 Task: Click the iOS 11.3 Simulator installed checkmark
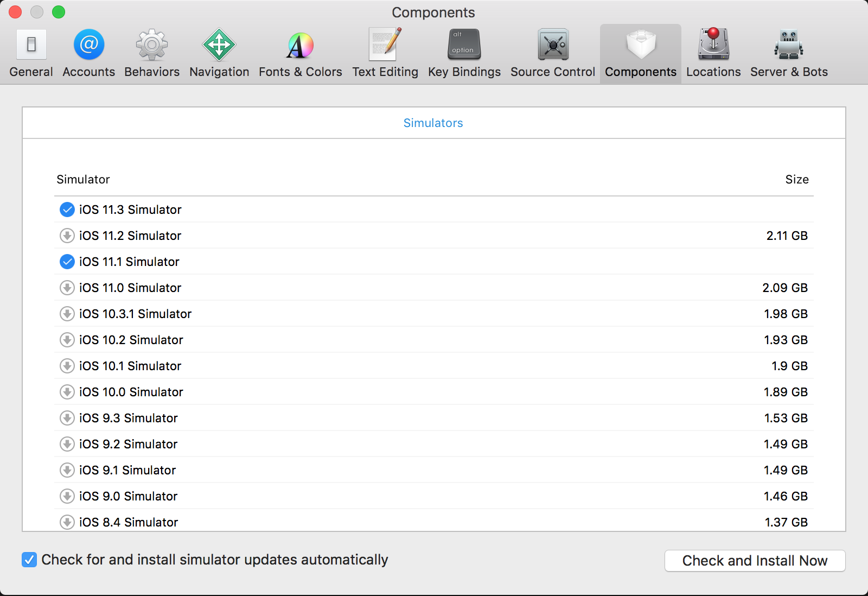tap(67, 210)
